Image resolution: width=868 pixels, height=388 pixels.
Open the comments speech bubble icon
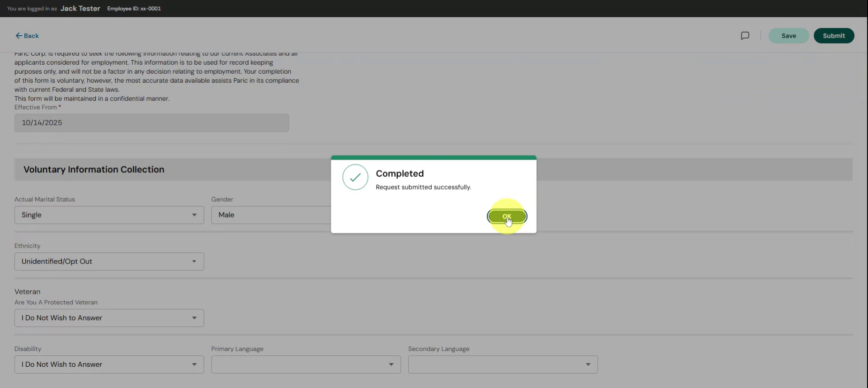745,36
